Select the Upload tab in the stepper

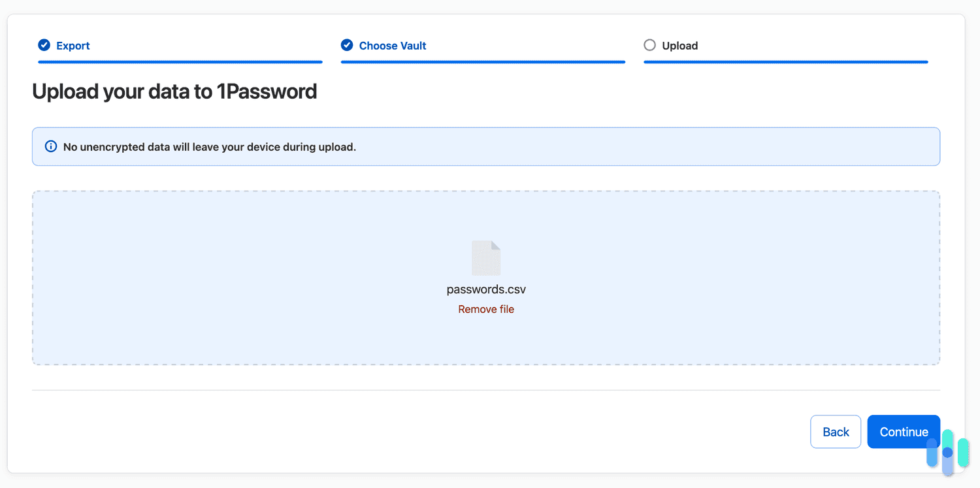(679, 45)
